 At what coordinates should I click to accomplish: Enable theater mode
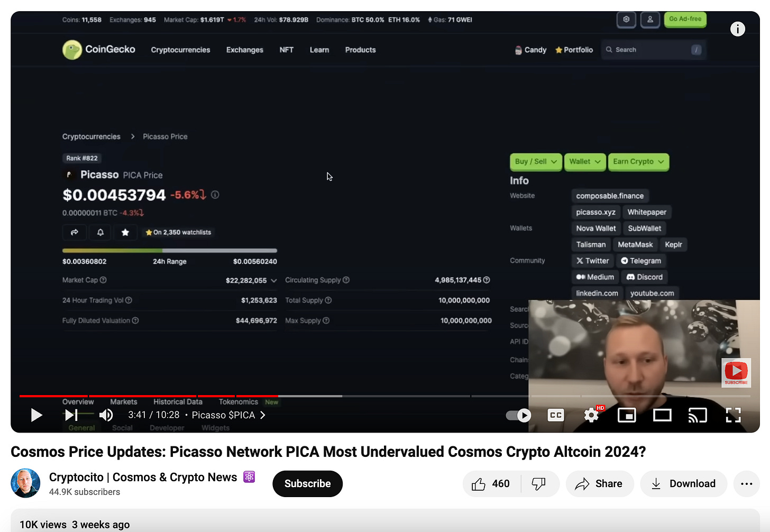pyautogui.click(x=662, y=416)
